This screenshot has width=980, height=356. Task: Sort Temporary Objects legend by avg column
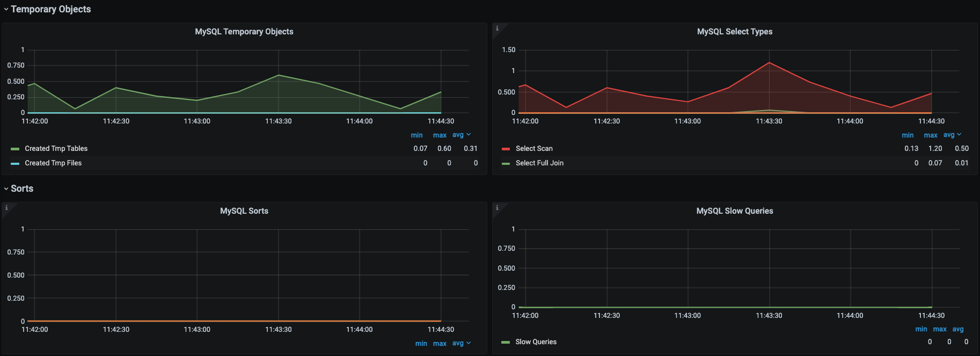coord(458,135)
